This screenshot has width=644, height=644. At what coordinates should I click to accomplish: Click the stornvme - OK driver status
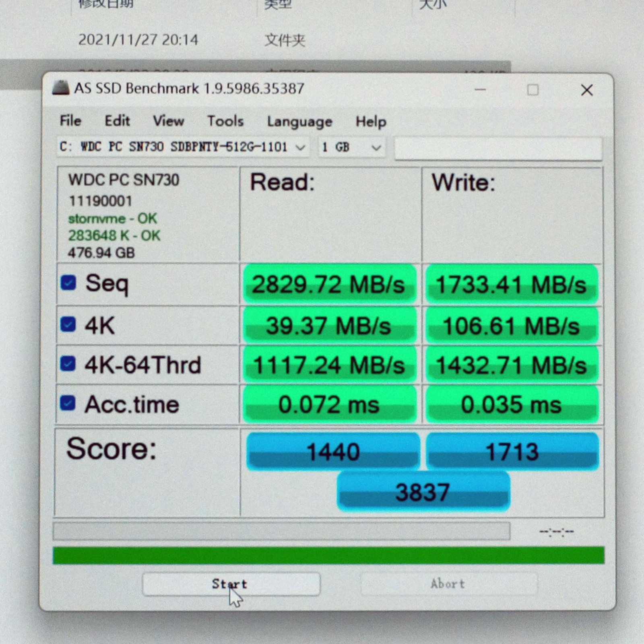click(112, 219)
